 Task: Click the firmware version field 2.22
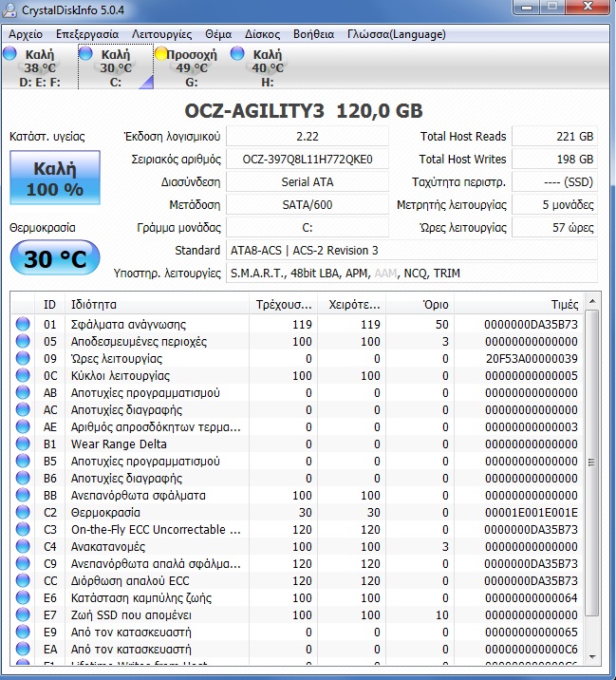pyautogui.click(x=308, y=137)
